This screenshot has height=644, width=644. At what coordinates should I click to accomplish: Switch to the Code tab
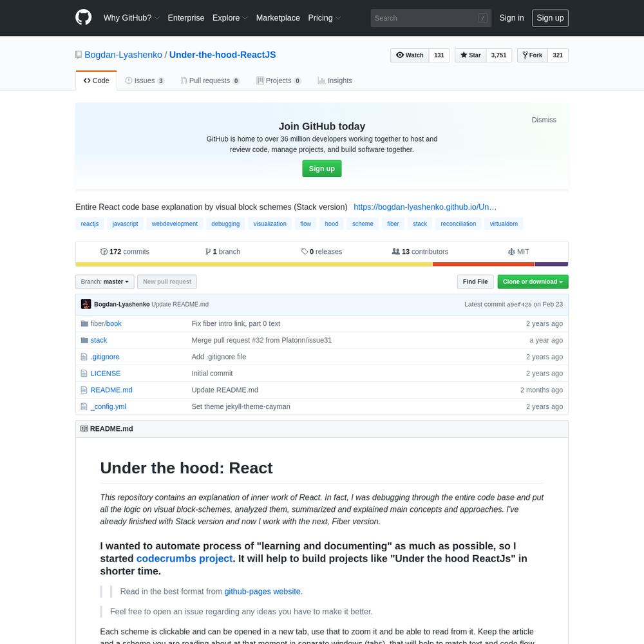coord(96,80)
